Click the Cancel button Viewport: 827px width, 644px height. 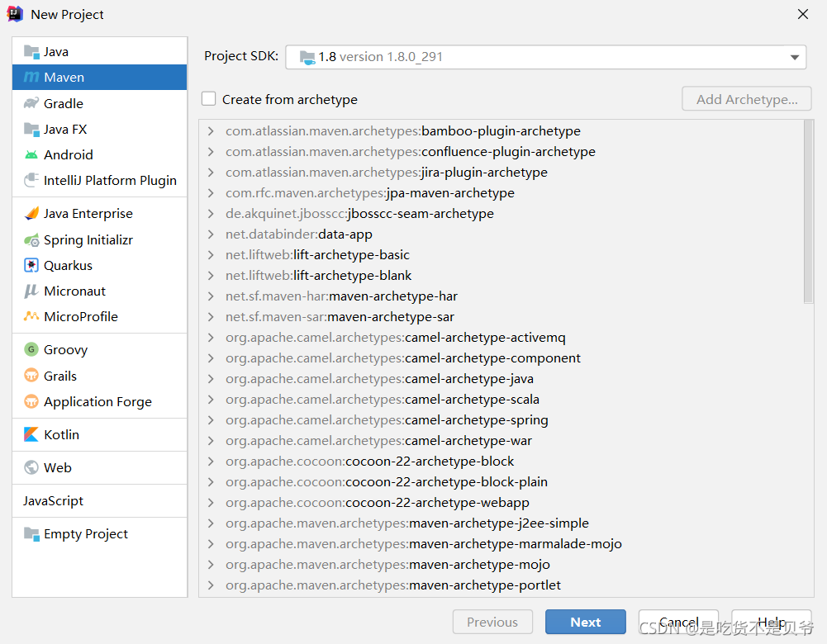pos(678,622)
